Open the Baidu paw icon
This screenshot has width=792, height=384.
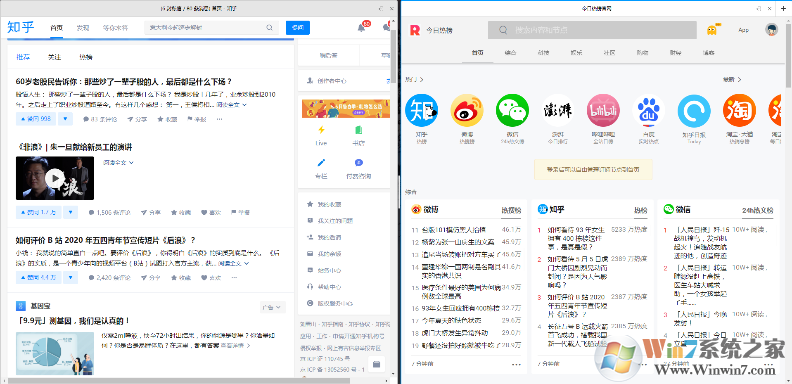[x=649, y=110]
